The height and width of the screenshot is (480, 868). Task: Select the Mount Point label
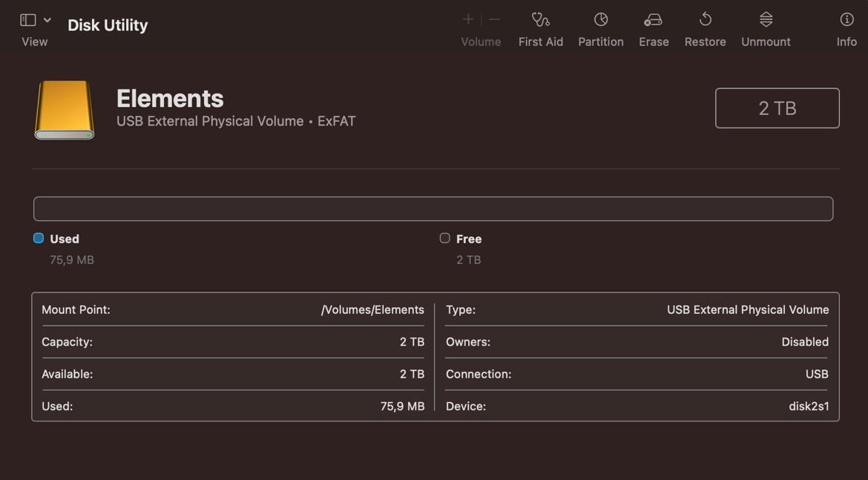(x=76, y=309)
